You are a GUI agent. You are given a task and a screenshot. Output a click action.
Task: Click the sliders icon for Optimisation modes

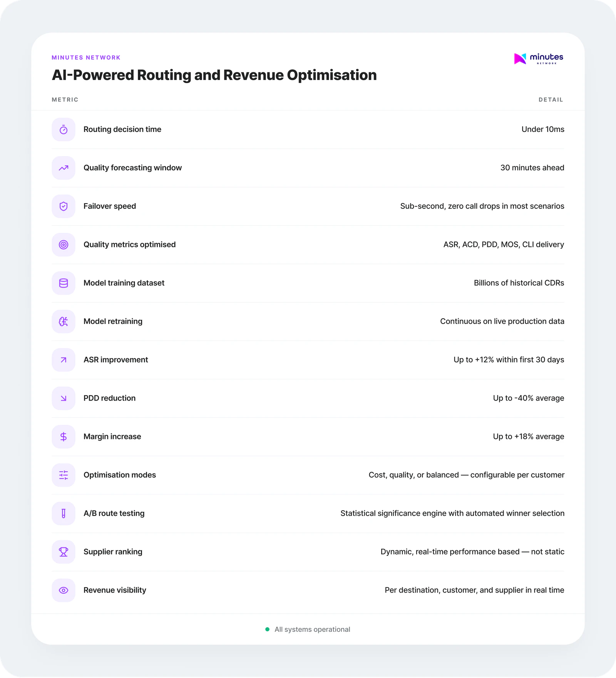(64, 475)
